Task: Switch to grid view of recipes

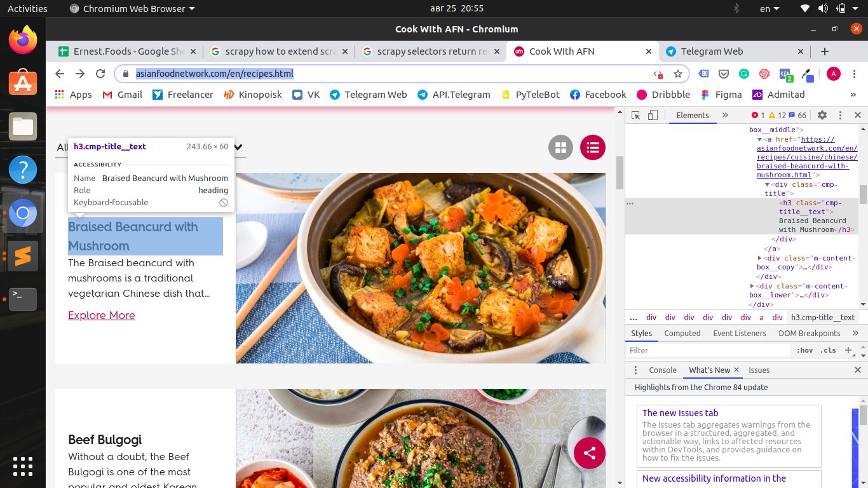Action: click(x=560, y=147)
